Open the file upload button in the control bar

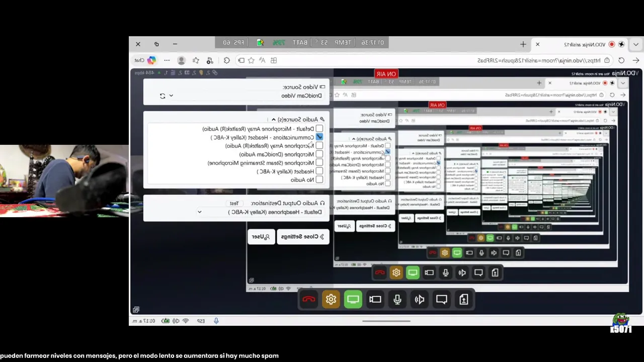pyautogui.click(x=463, y=300)
